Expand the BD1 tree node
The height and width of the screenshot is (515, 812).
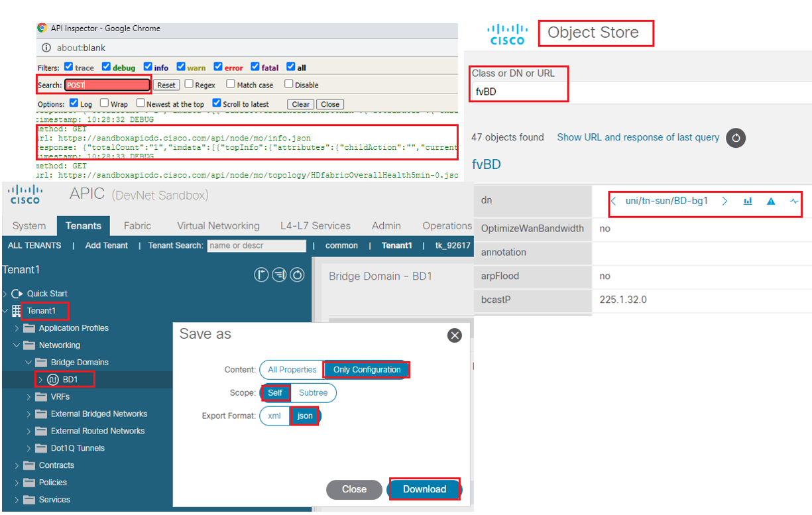pyautogui.click(x=40, y=380)
